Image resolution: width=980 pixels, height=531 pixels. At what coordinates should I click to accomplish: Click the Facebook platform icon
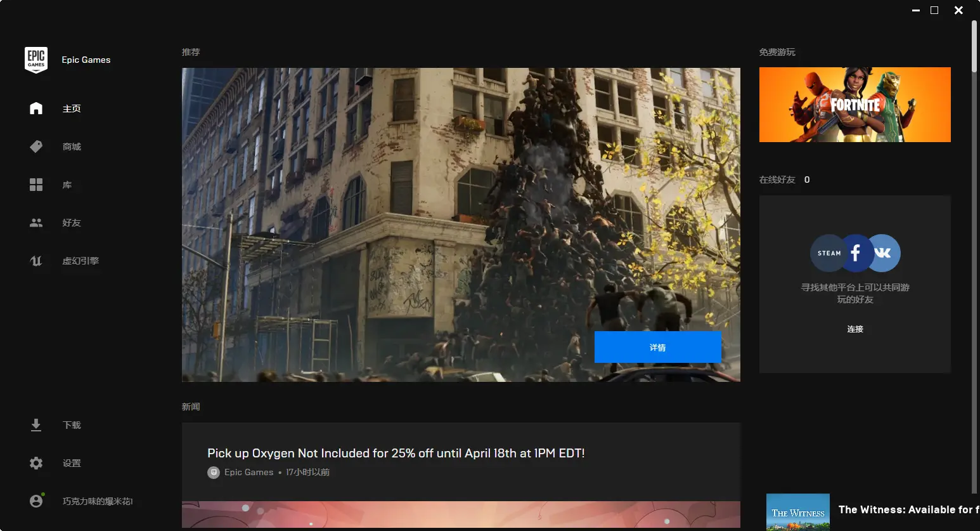pyautogui.click(x=855, y=253)
